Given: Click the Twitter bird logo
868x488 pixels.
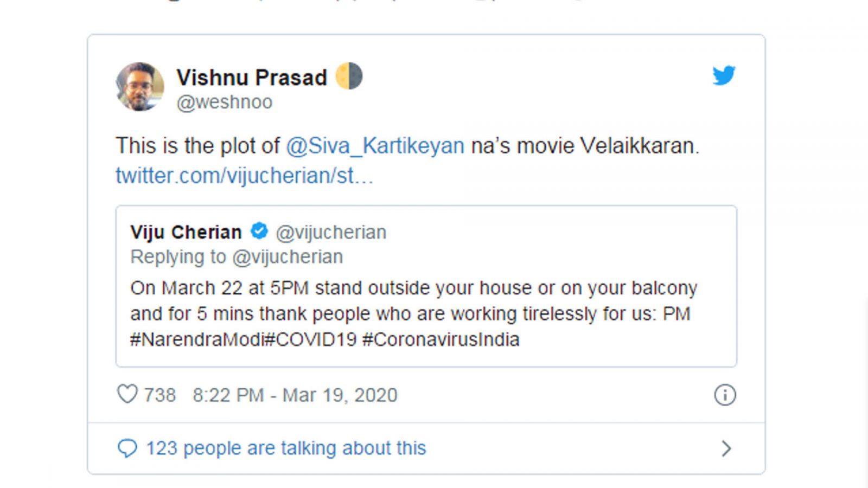Looking at the screenshot, I should (724, 75).
